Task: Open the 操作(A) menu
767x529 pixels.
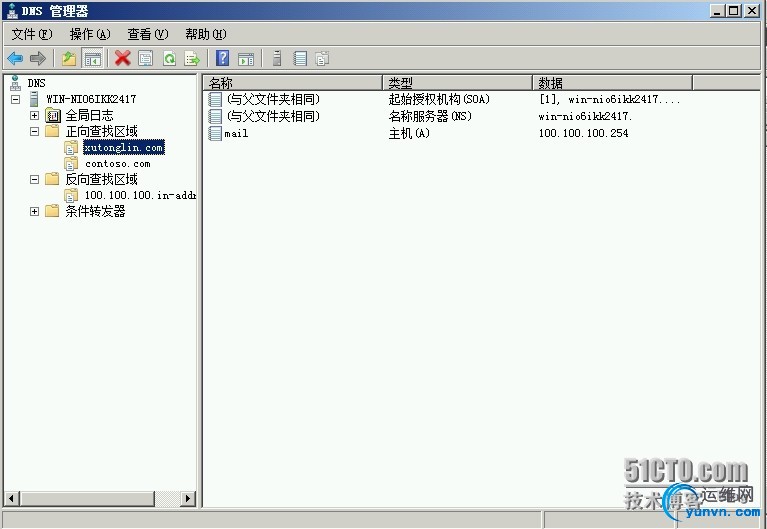Action: point(90,34)
